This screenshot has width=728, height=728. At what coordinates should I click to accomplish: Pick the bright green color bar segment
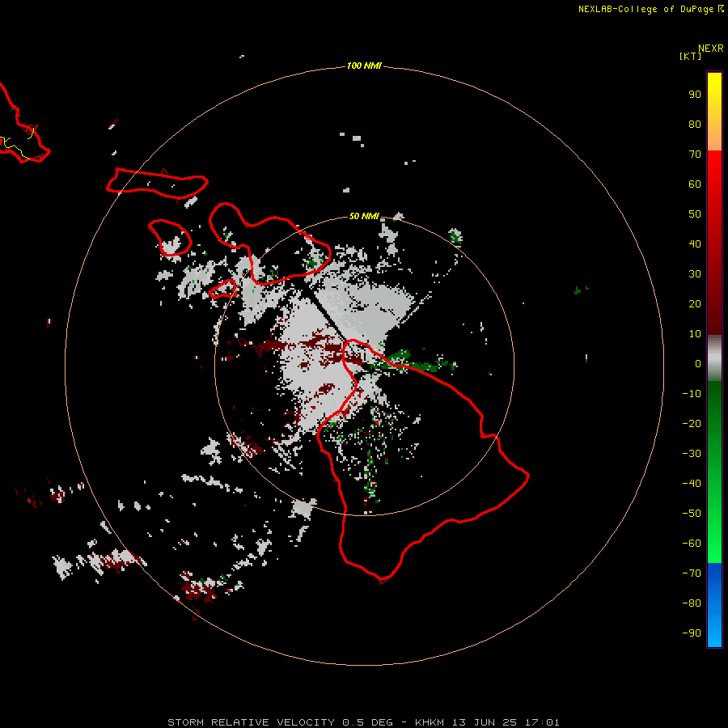tap(714, 472)
